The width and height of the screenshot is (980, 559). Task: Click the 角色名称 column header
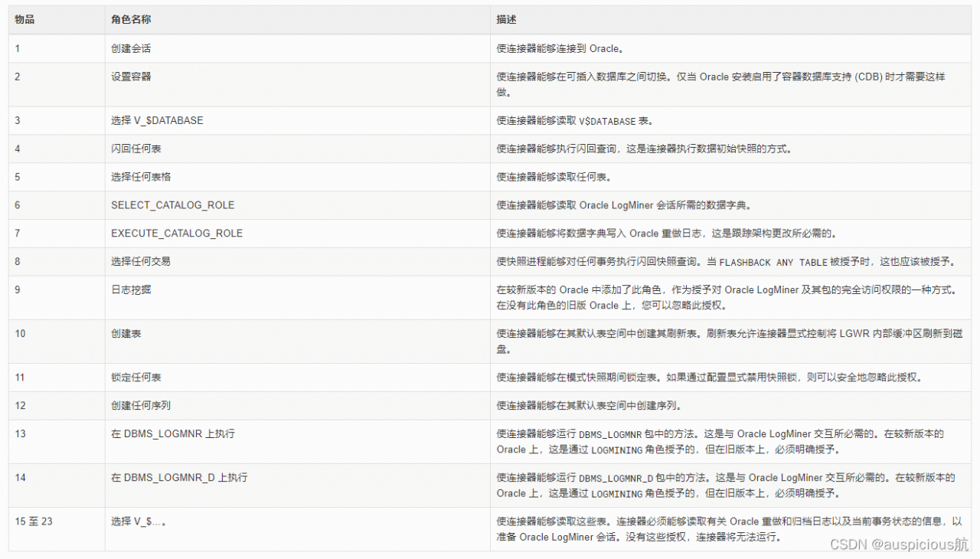[130, 18]
